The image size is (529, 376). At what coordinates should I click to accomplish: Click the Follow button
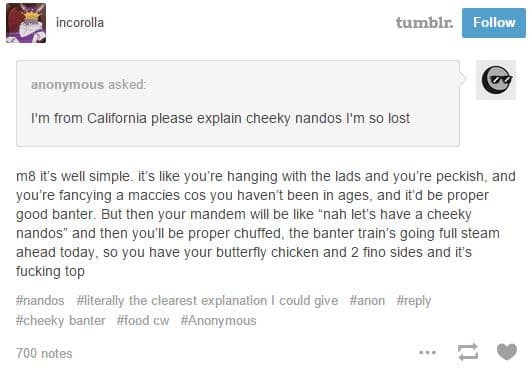click(x=494, y=23)
